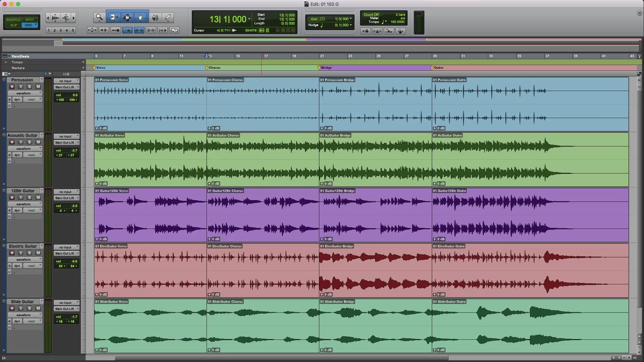Click the Slide Guitar volume value

click(x=74, y=317)
